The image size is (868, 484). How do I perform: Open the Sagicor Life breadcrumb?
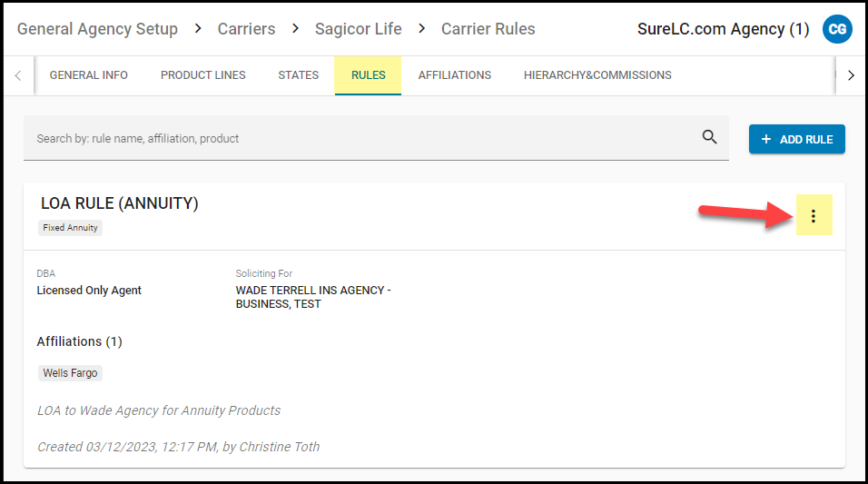pos(358,29)
